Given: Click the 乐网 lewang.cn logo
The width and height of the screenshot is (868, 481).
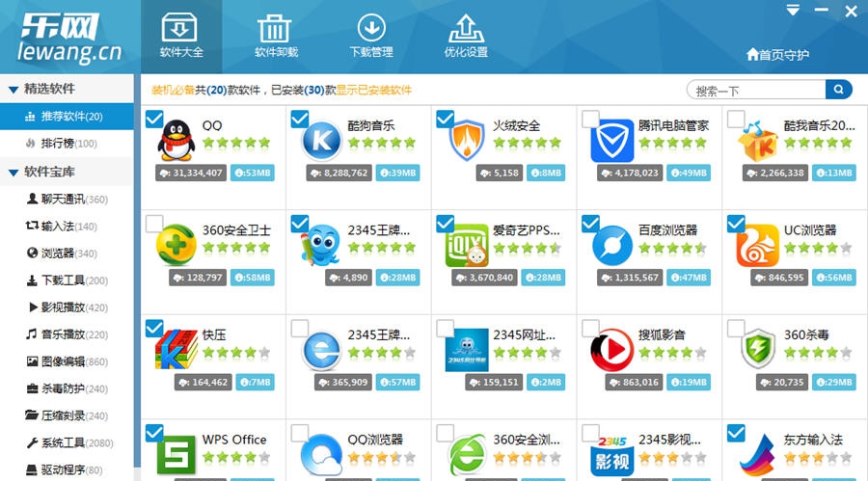Looking at the screenshot, I should point(69,37).
